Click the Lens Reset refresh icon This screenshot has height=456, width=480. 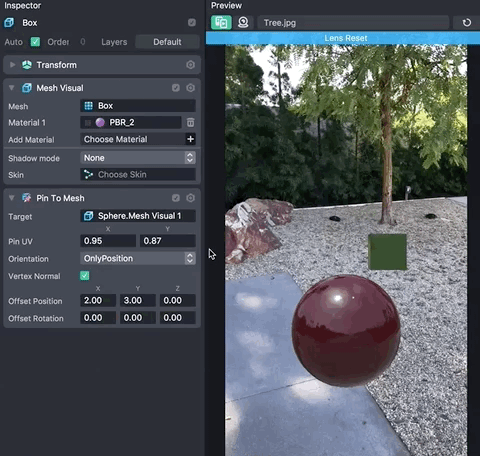pyautogui.click(x=467, y=23)
